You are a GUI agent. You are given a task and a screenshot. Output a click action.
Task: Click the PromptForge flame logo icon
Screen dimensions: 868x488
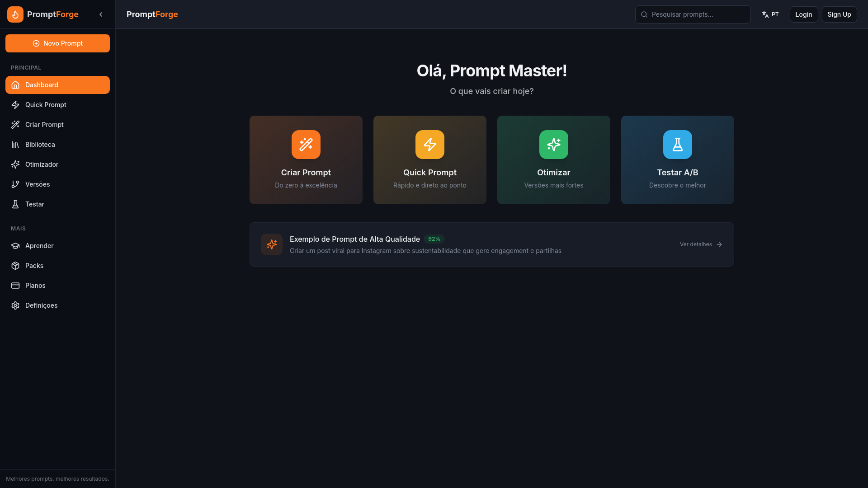click(15, 14)
